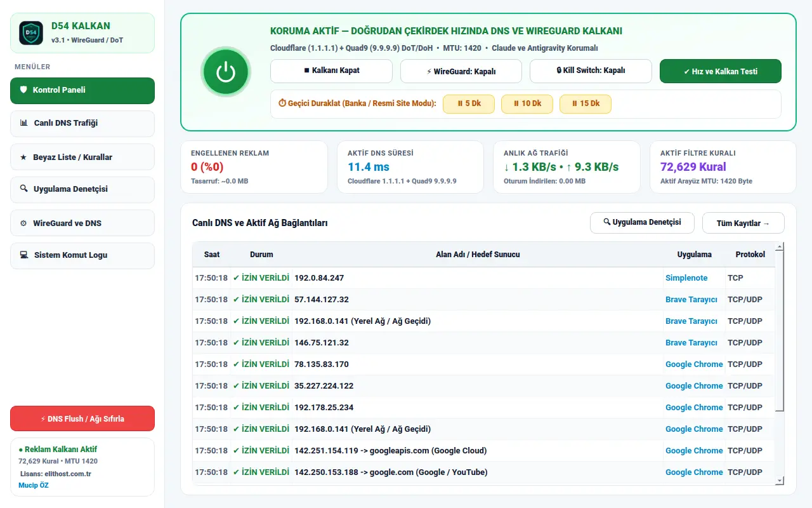Click the Alan Adı / Hedef Sunucu header
This screenshot has height=508, width=812.
tap(478, 255)
